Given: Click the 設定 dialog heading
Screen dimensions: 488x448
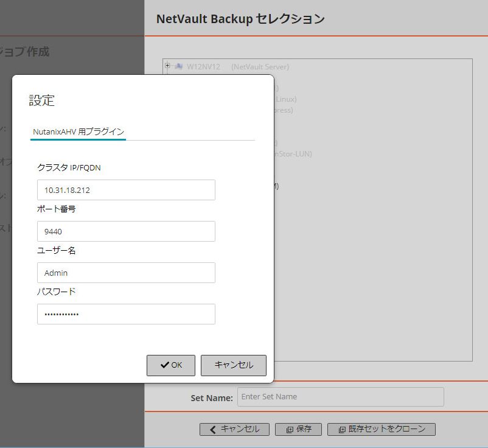Looking at the screenshot, I should [x=42, y=100].
